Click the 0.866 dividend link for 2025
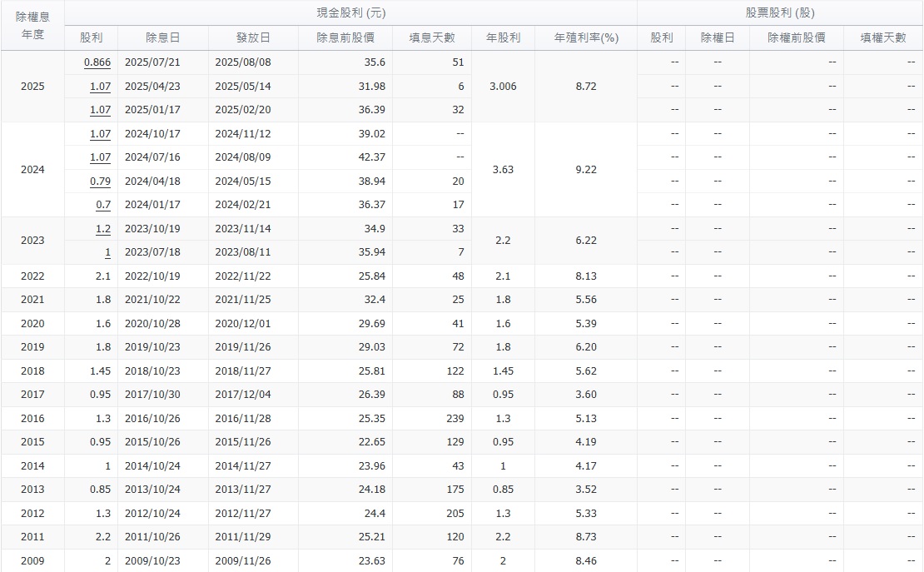 (97, 62)
